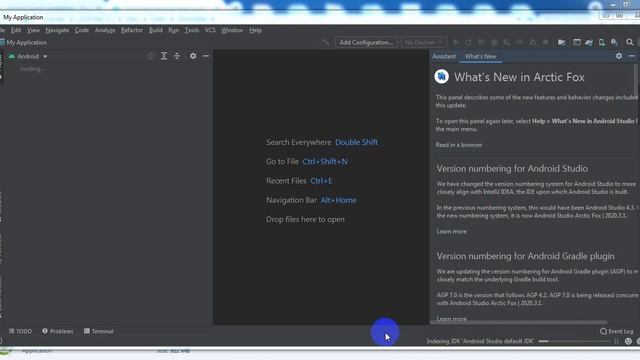Open the VCS menu
The image size is (640, 360).
click(x=210, y=30)
